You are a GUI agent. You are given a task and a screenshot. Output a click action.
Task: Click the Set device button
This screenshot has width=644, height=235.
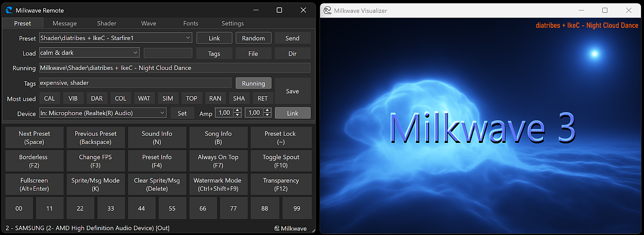click(x=182, y=113)
